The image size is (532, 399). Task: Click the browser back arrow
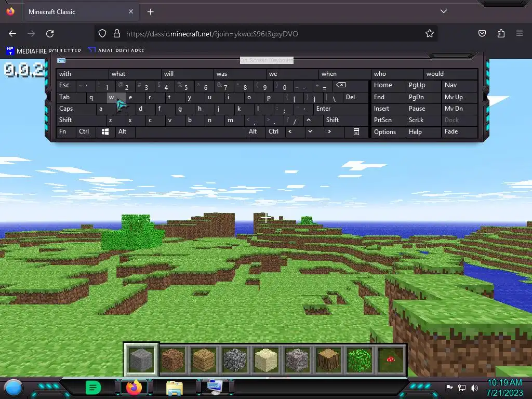12,34
